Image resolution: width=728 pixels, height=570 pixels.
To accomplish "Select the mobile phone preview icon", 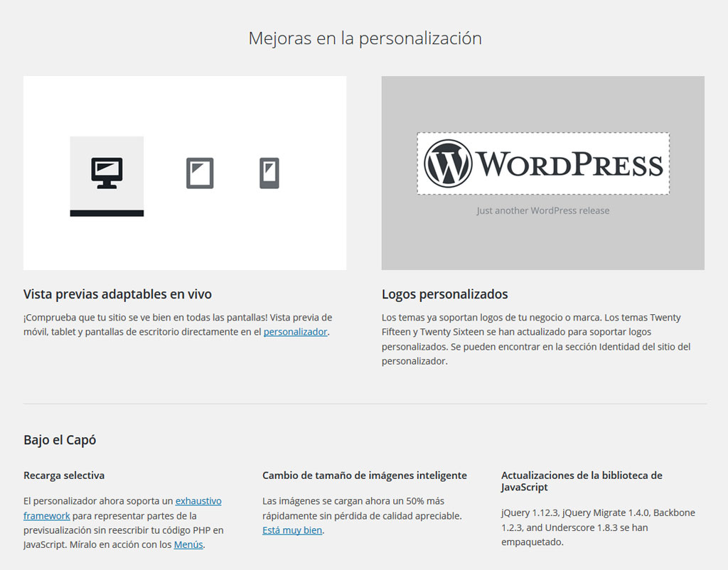I will pos(269,173).
